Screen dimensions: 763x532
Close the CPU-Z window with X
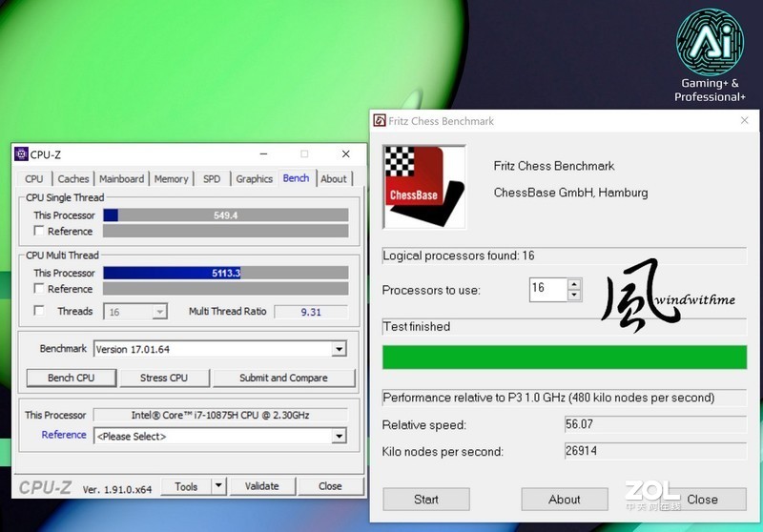346,154
